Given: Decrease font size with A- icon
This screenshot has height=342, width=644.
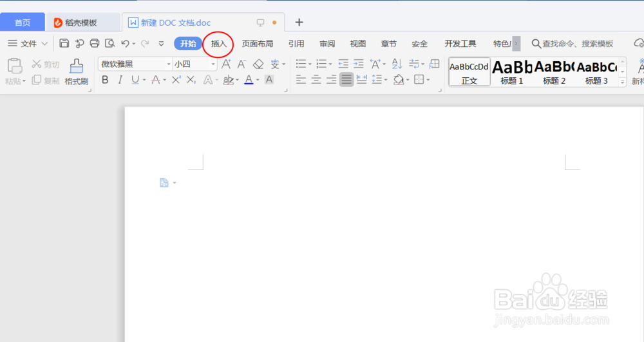Looking at the screenshot, I should (x=241, y=64).
